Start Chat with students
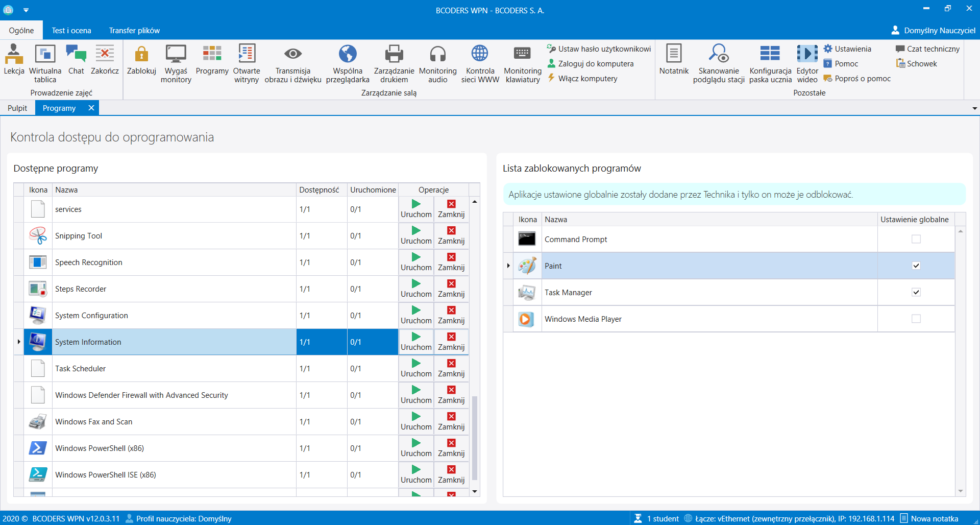Viewport: 980px width, 525px height. click(76, 60)
